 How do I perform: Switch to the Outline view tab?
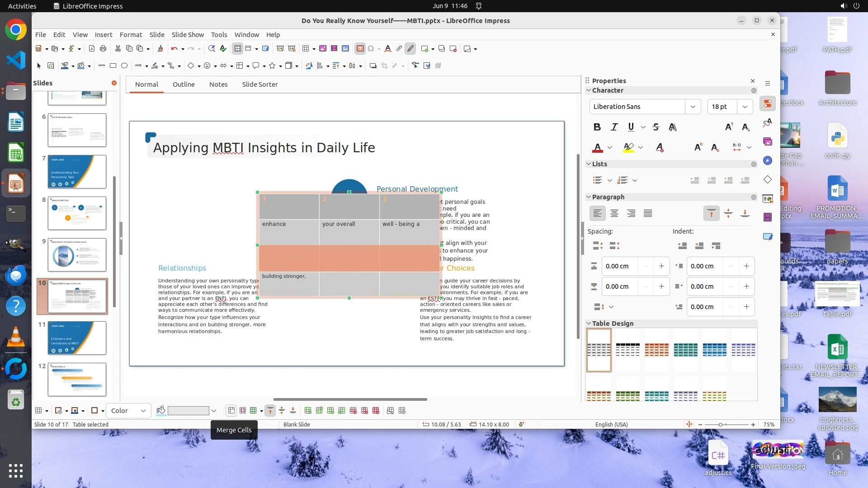[184, 84]
